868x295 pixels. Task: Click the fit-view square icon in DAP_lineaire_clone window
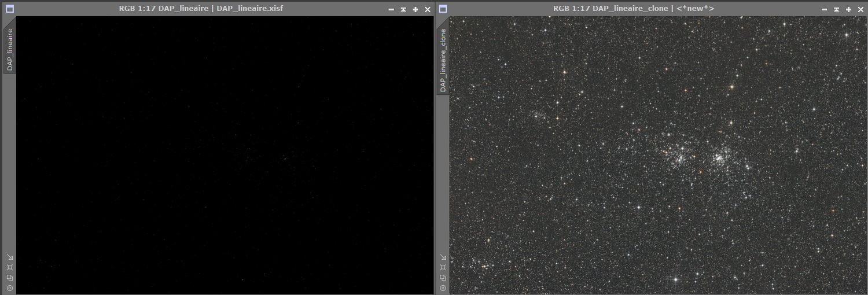[443, 267]
